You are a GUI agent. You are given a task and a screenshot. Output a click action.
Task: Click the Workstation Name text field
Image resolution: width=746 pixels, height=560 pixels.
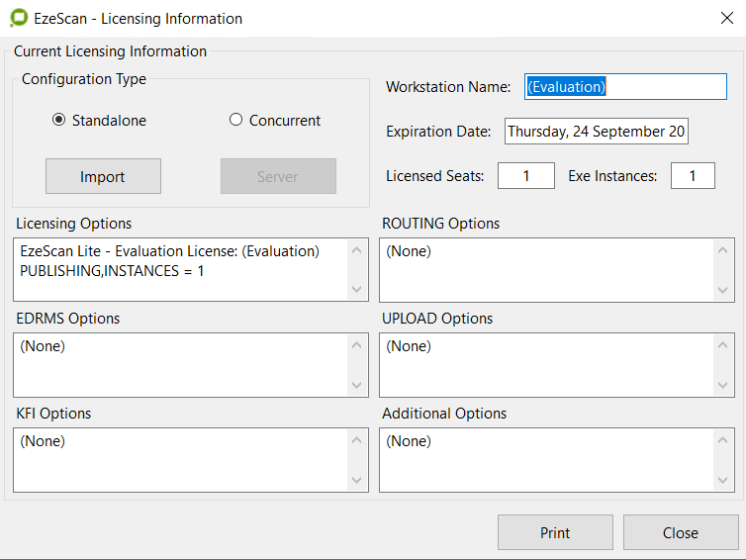625,87
